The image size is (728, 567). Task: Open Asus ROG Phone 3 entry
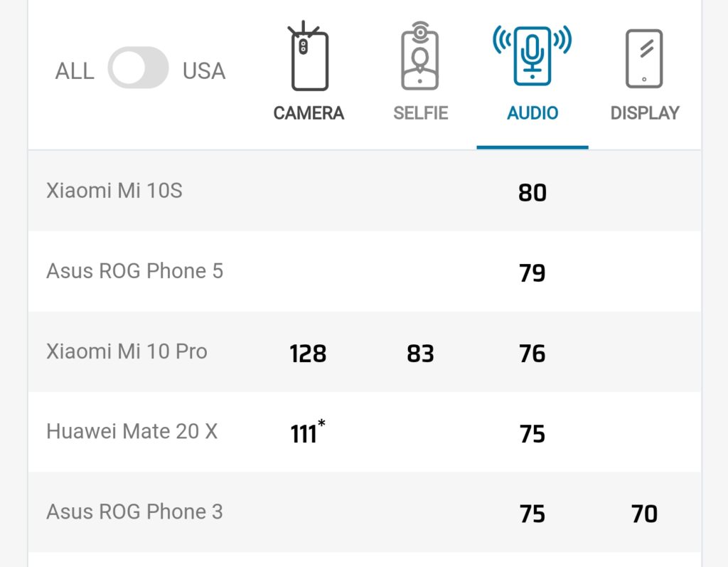134,512
